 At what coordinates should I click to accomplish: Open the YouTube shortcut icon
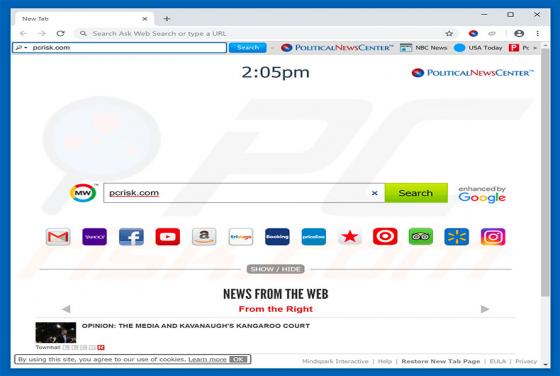[x=168, y=237]
